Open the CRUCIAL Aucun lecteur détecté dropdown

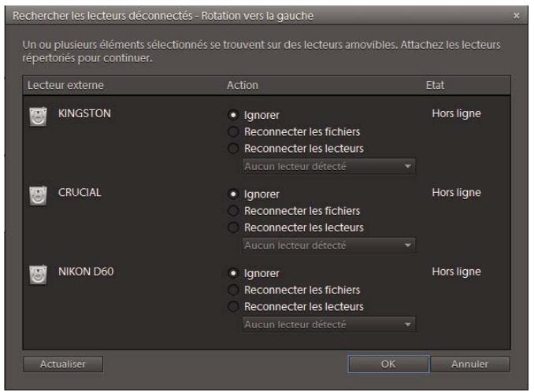(328, 246)
